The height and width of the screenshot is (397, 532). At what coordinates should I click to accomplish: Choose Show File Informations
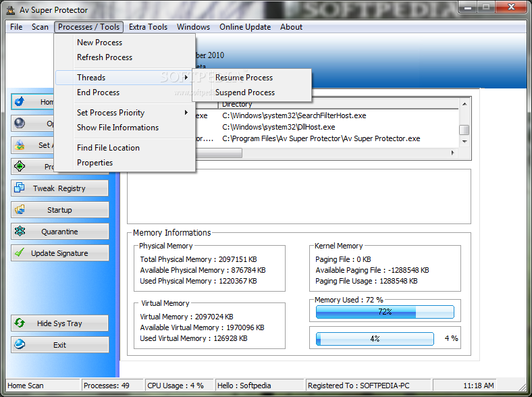coord(125,128)
